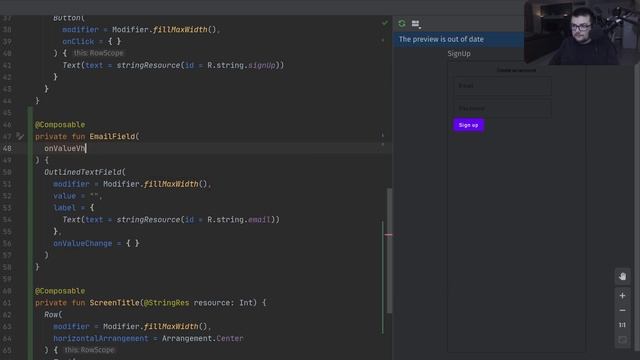Click the green checkmark inspection indicator
640x360 pixels.
coord(384,23)
